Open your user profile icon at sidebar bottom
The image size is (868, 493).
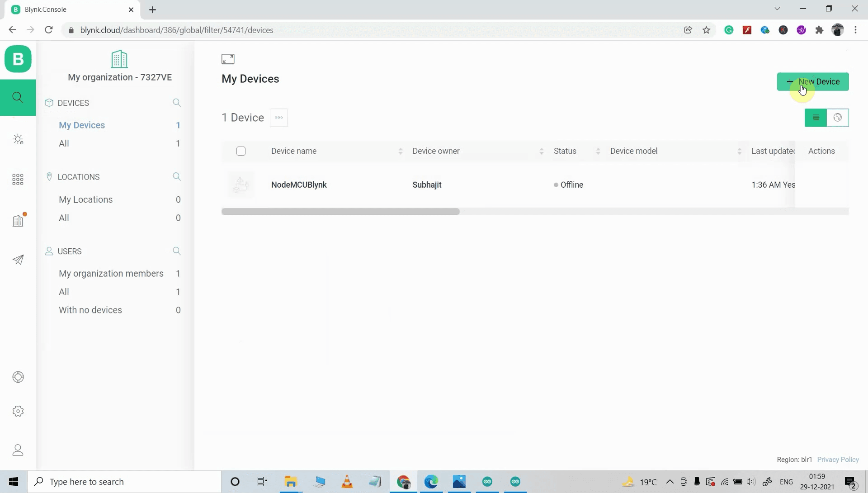pyautogui.click(x=18, y=450)
